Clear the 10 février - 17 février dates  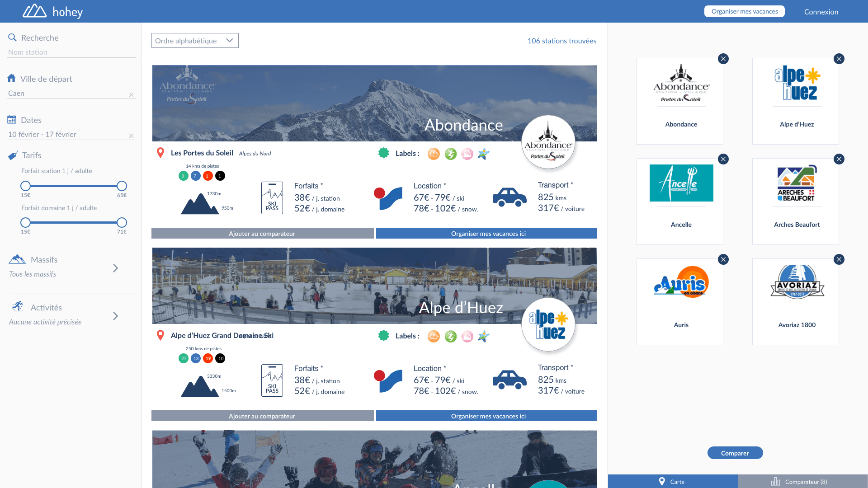coord(132,136)
